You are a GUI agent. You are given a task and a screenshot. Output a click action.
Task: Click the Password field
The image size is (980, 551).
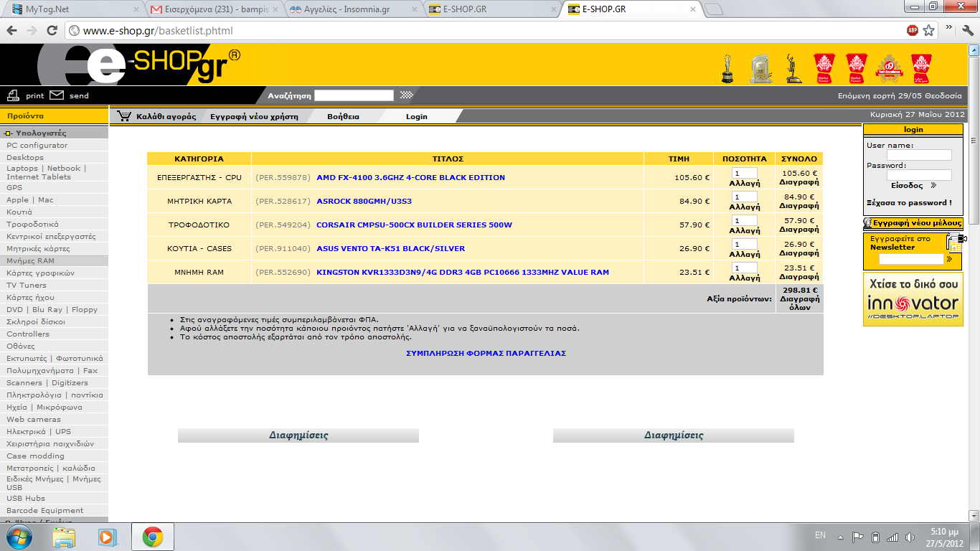tap(919, 175)
